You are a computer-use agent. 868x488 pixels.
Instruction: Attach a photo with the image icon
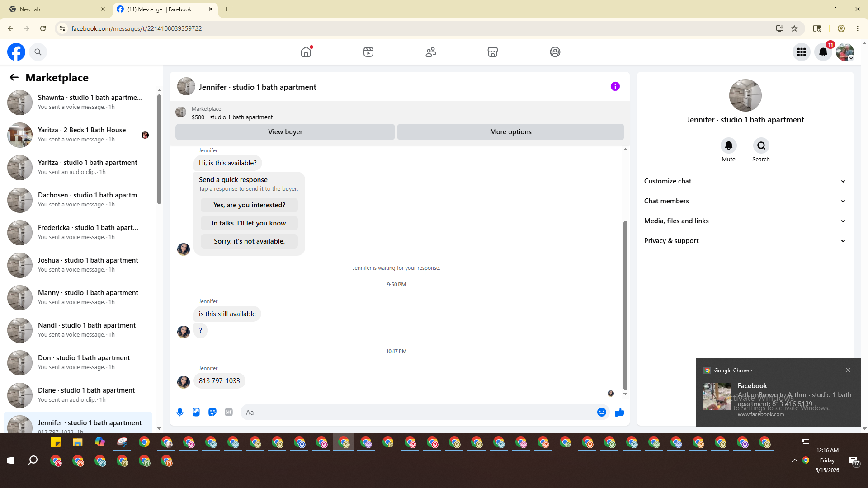196,412
